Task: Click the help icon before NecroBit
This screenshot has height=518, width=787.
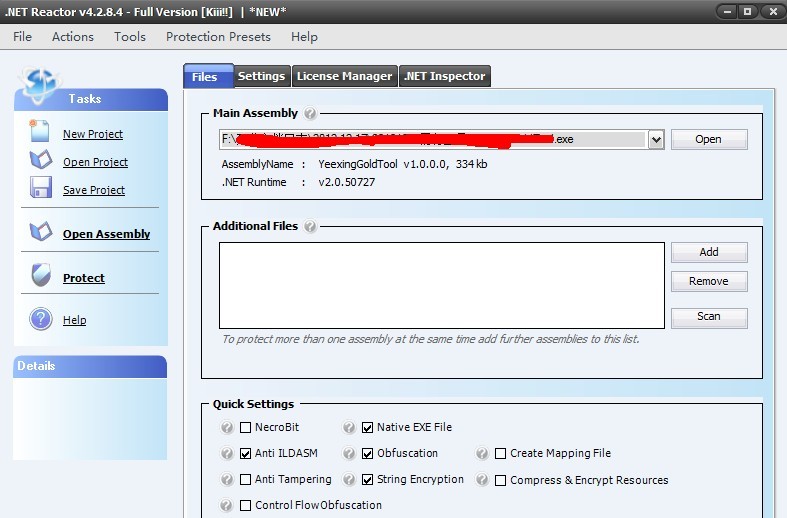Action: click(x=227, y=427)
